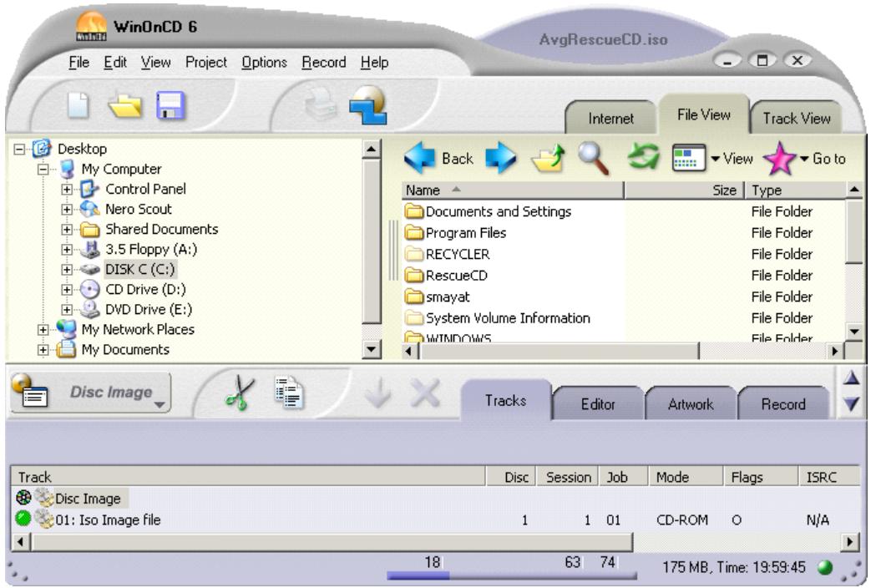Screen dimensions: 876x588
Task: Switch to the Internet tab
Action: (610, 118)
